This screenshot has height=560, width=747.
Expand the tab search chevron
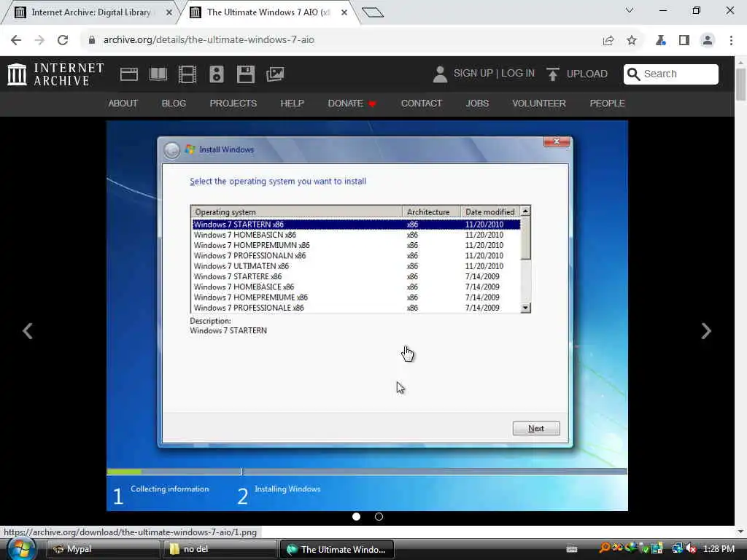630,10
